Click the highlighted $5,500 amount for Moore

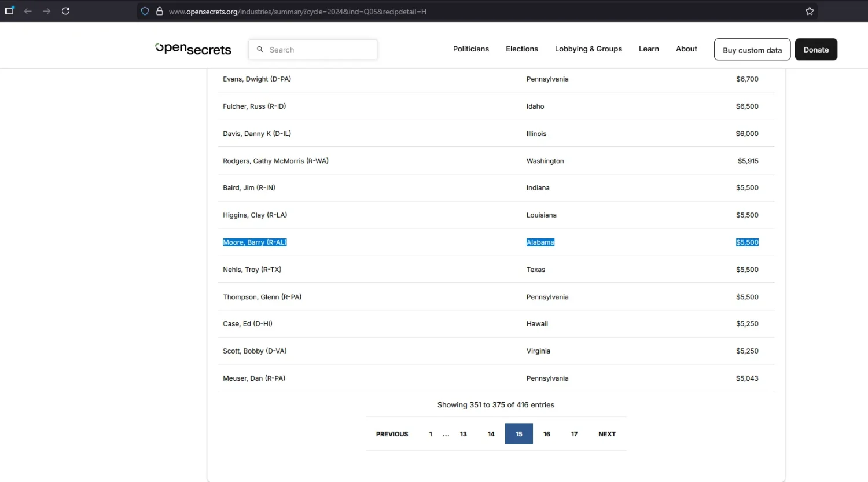[747, 242]
